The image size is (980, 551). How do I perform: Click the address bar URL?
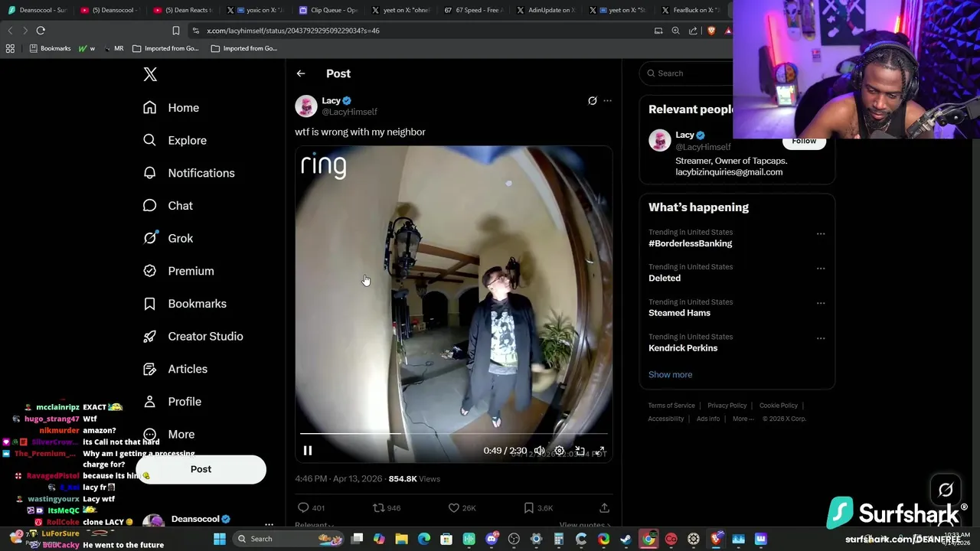[293, 31]
